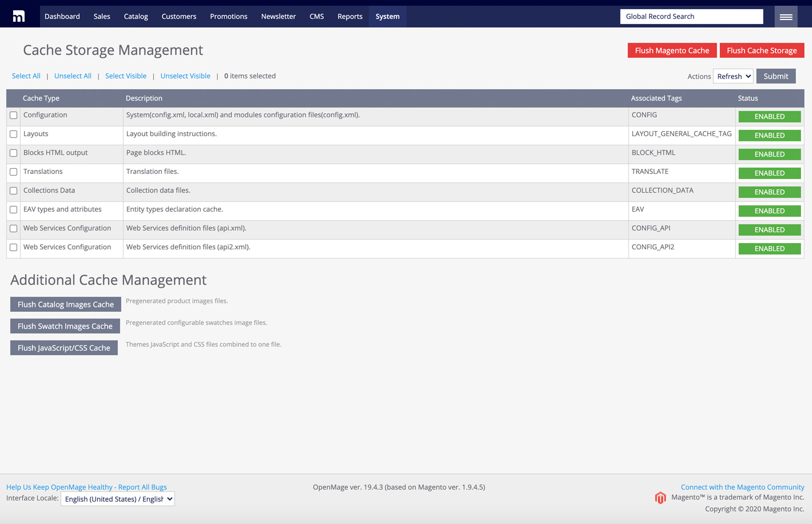Click Flush Catalog Images Cache
This screenshot has height=524, width=812.
click(x=65, y=304)
